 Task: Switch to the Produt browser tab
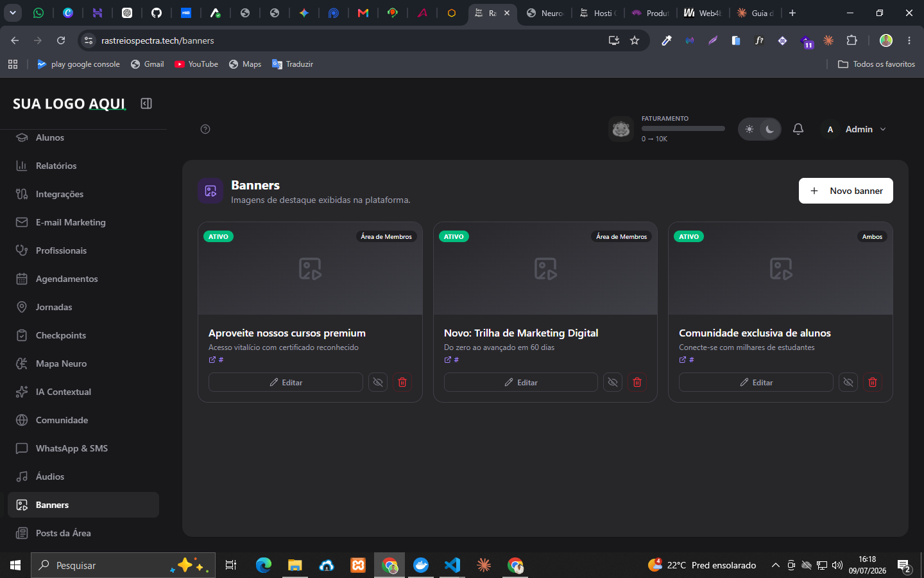[x=651, y=13]
